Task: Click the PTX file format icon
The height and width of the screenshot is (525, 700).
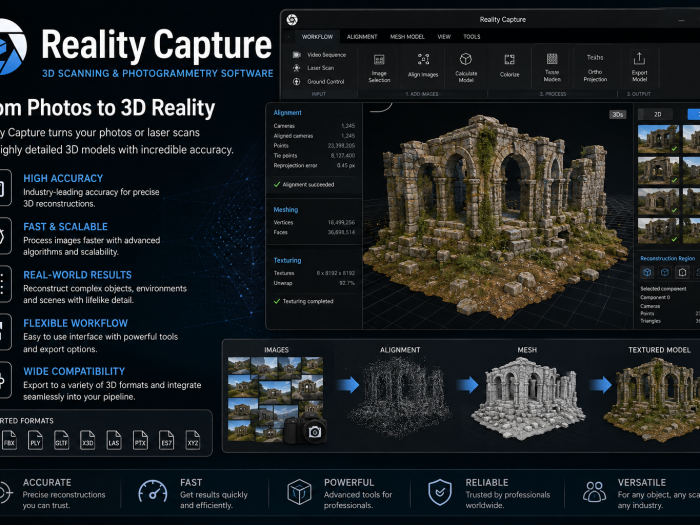Action: pos(140,440)
